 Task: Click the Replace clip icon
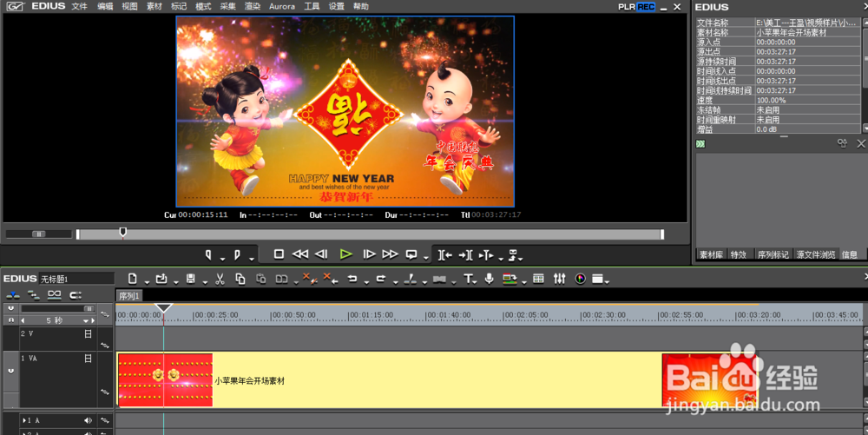[x=282, y=279]
